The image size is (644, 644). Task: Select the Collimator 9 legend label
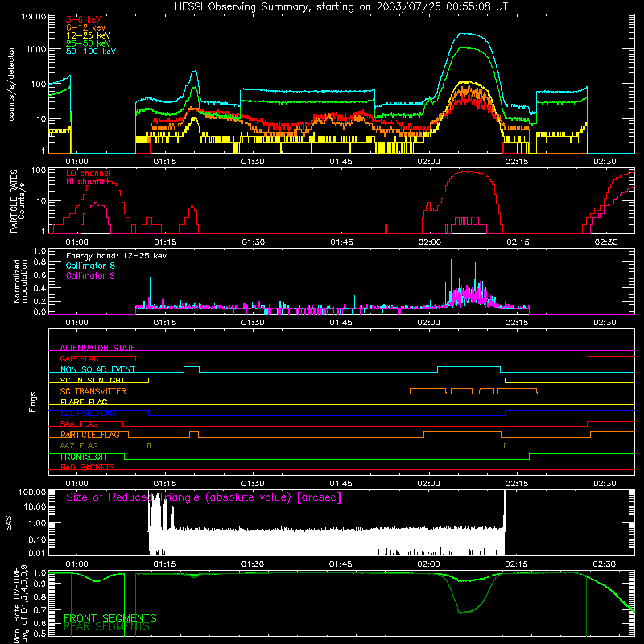click(90, 275)
